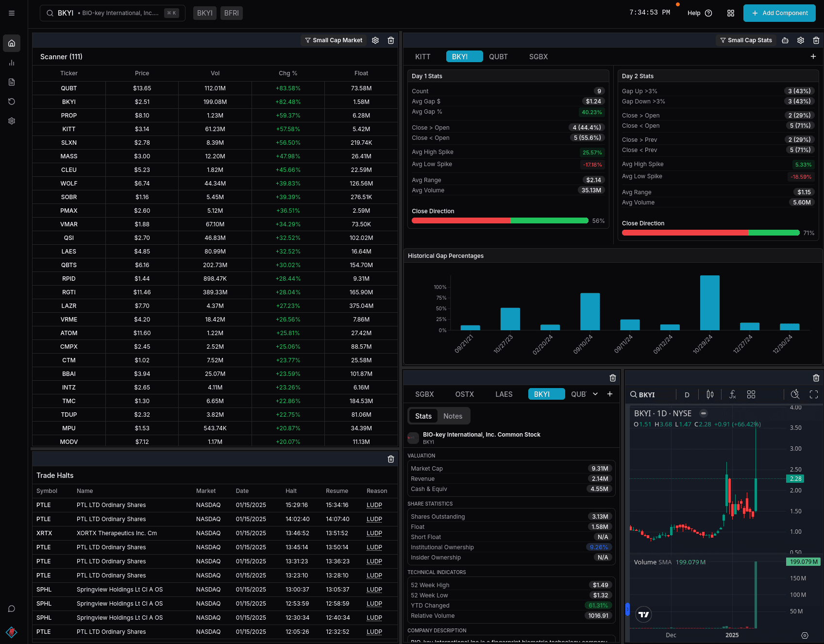The height and width of the screenshot is (644, 824).
Task: Toggle chart fullscreen mode
Action: (x=814, y=394)
